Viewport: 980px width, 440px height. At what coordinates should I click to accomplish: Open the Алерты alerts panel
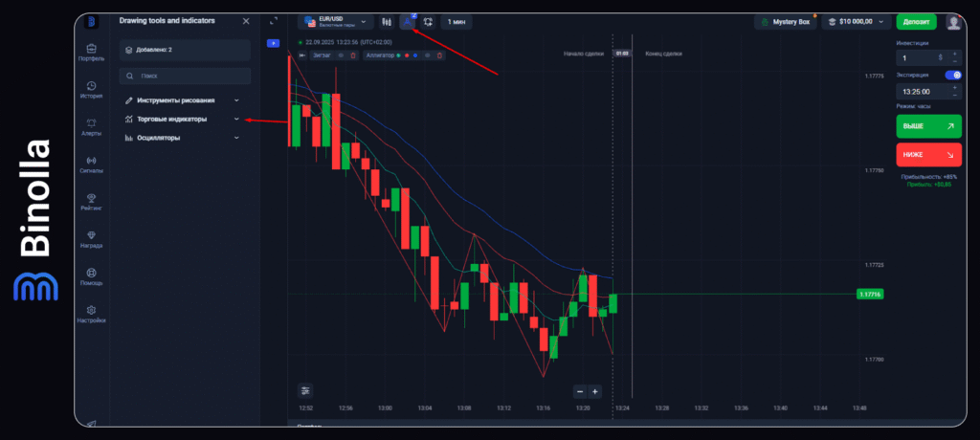(x=91, y=126)
